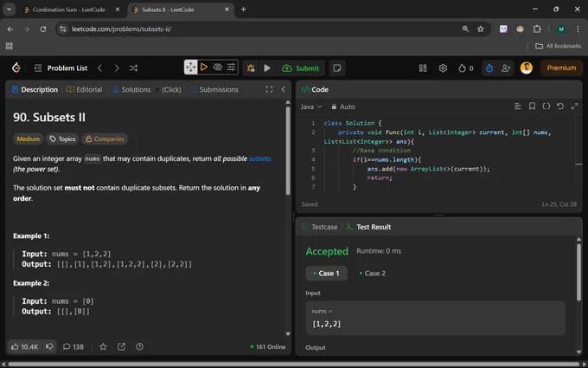Open the notes sticky icon

click(x=337, y=68)
